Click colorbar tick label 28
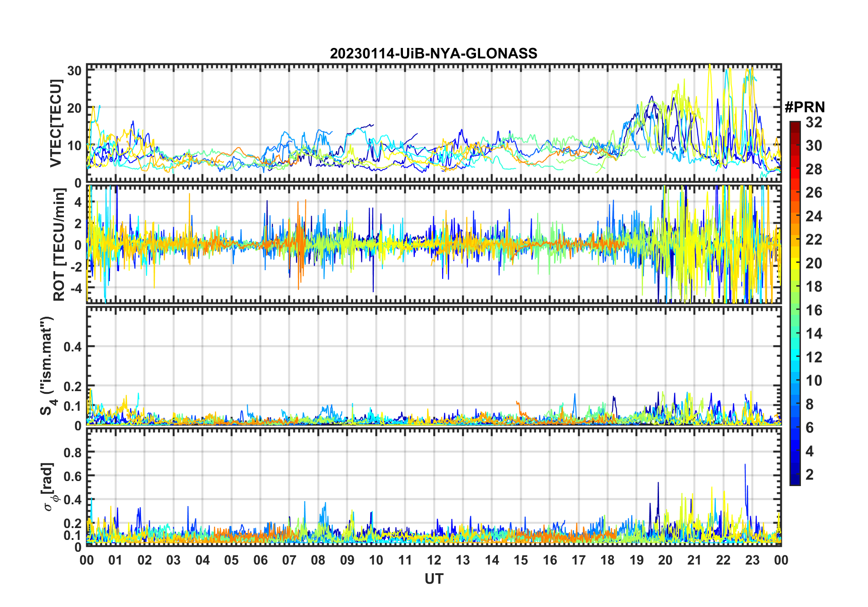The image size is (868, 607). 814,169
